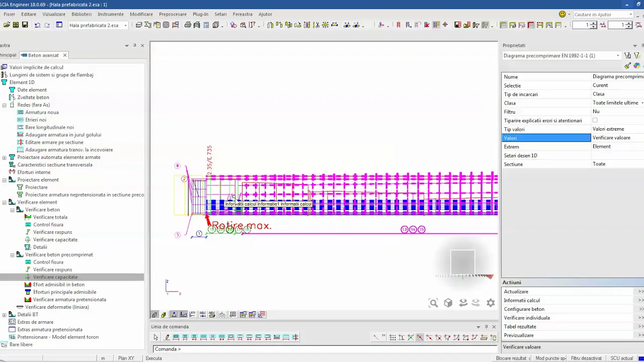Viewport: 644px width, 362px height.
Task: Toggle the supports display icon below viewport
Action: (x=174, y=315)
